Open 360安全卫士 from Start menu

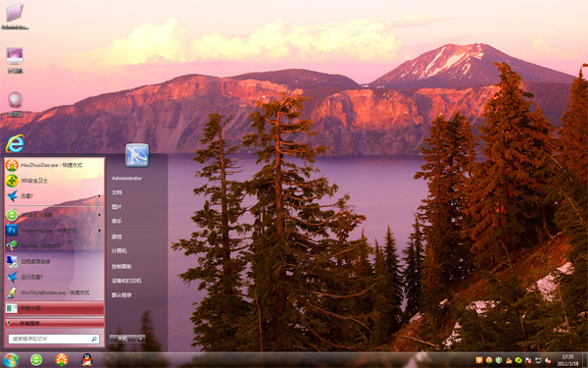point(54,181)
